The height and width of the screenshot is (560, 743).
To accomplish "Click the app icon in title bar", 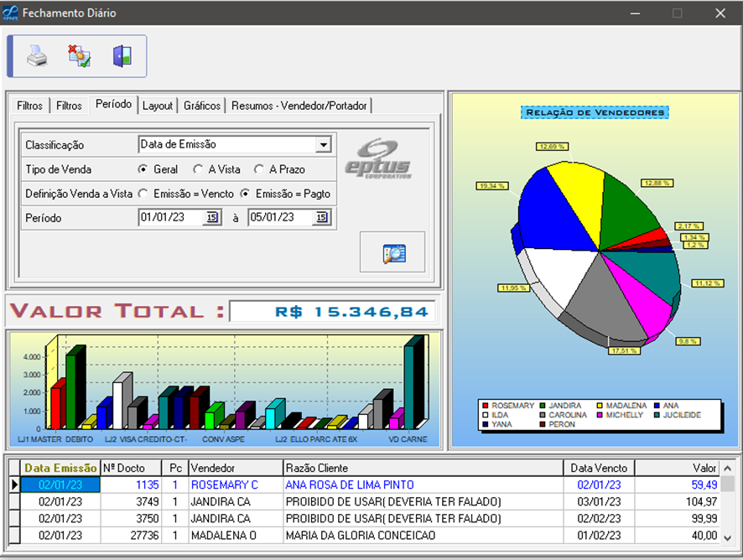I will [x=11, y=13].
